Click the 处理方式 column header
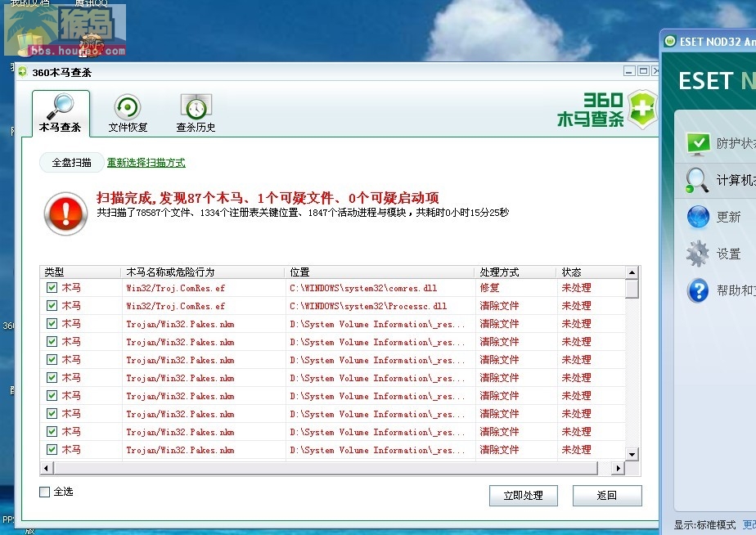This screenshot has height=535, width=756. tap(515, 272)
